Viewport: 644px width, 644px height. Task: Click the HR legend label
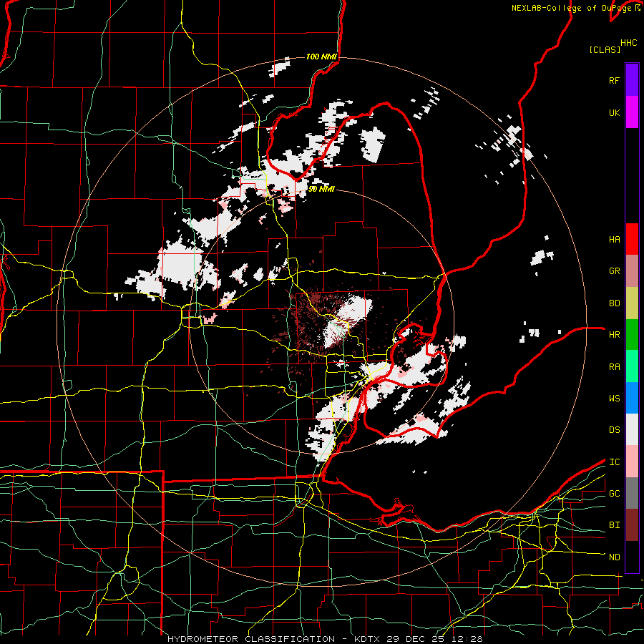coord(614,335)
